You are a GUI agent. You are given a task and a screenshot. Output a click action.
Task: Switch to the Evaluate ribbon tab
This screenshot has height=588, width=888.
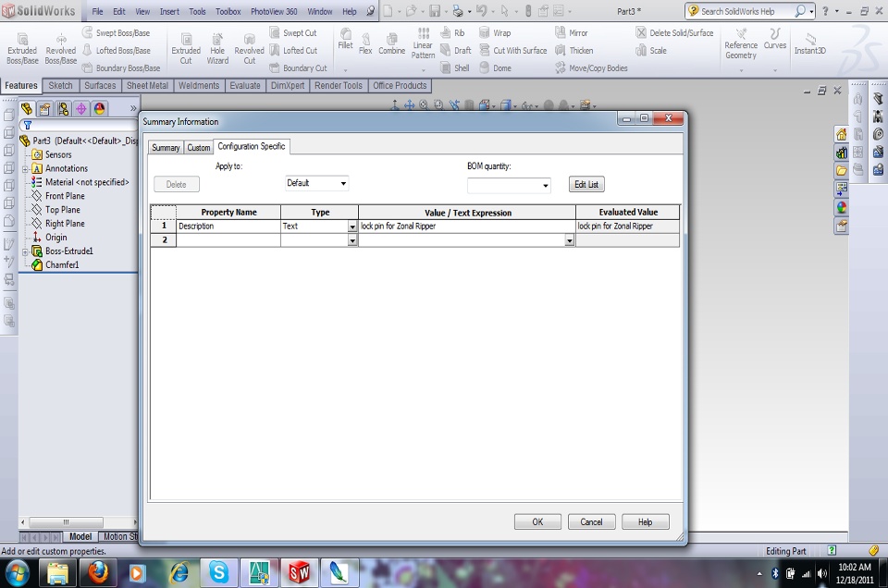(245, 85)
